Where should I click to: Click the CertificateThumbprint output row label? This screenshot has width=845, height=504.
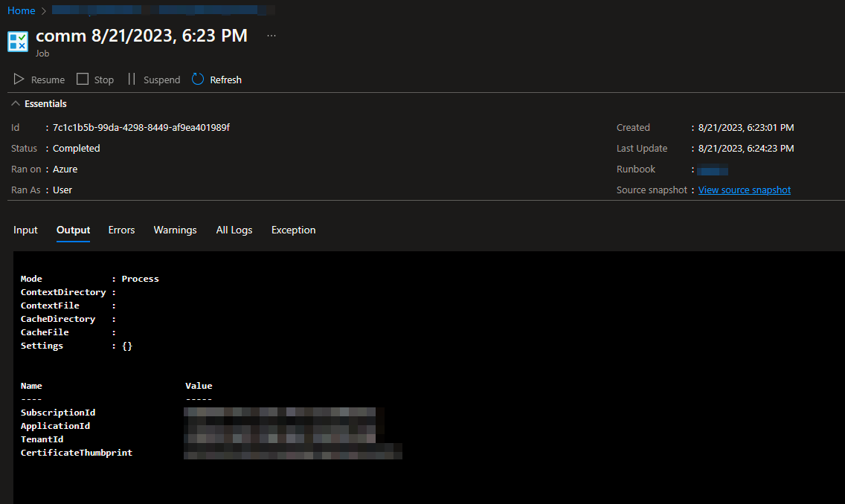click(x=77, y=453)
